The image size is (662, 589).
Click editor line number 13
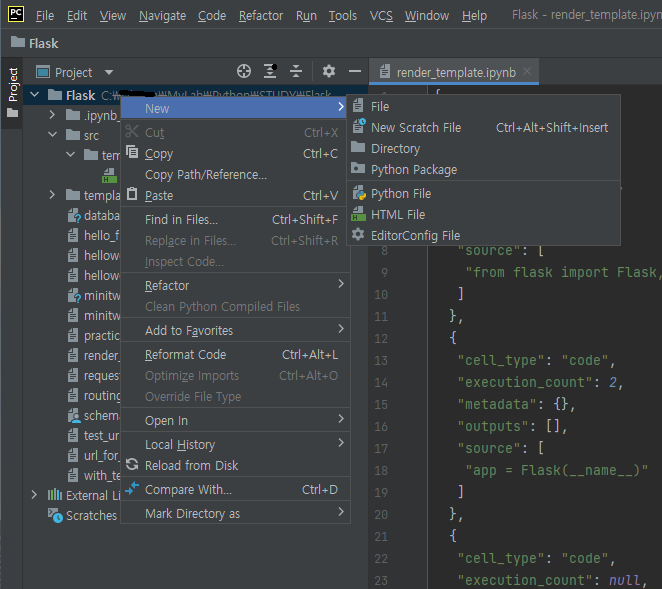tap(381, 360)
